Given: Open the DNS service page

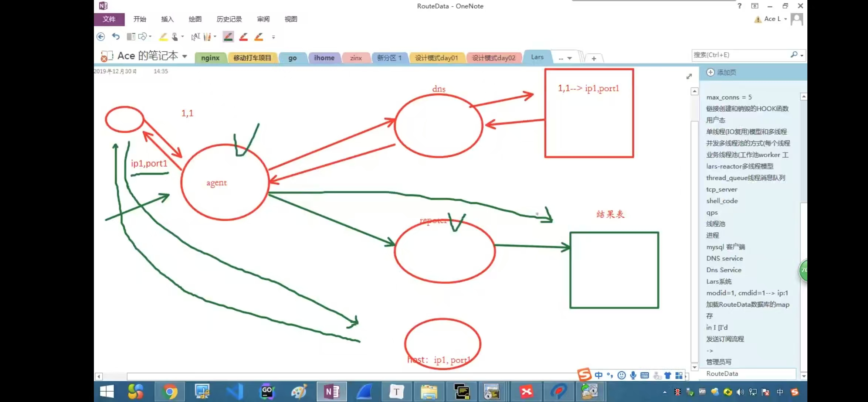Looking at the screenshot, I should coord(724,258).
